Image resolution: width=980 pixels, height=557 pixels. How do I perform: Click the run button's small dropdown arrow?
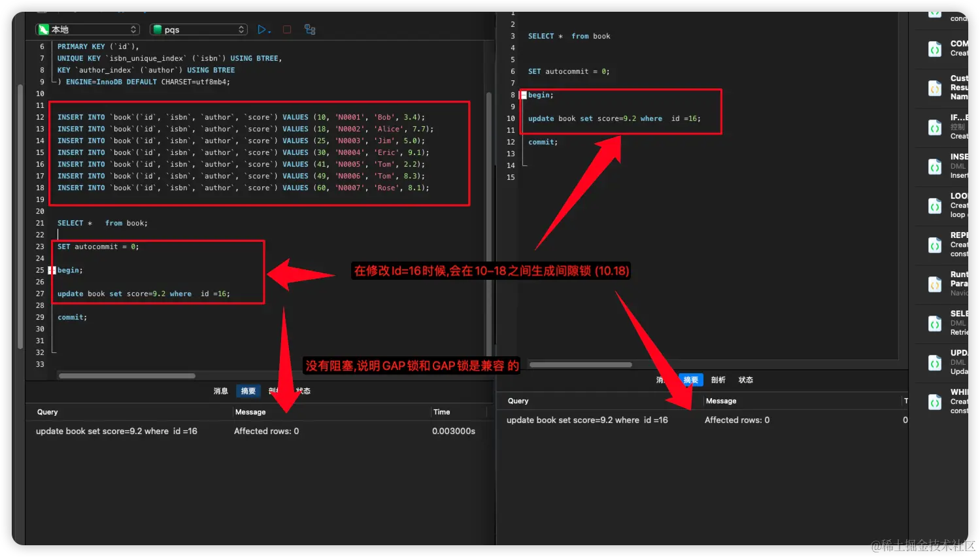[269, 31]
